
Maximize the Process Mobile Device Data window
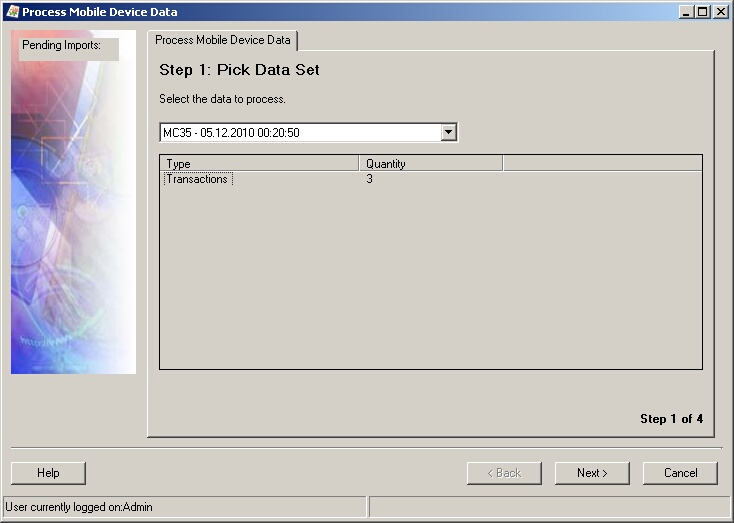[x=703, y=12]
